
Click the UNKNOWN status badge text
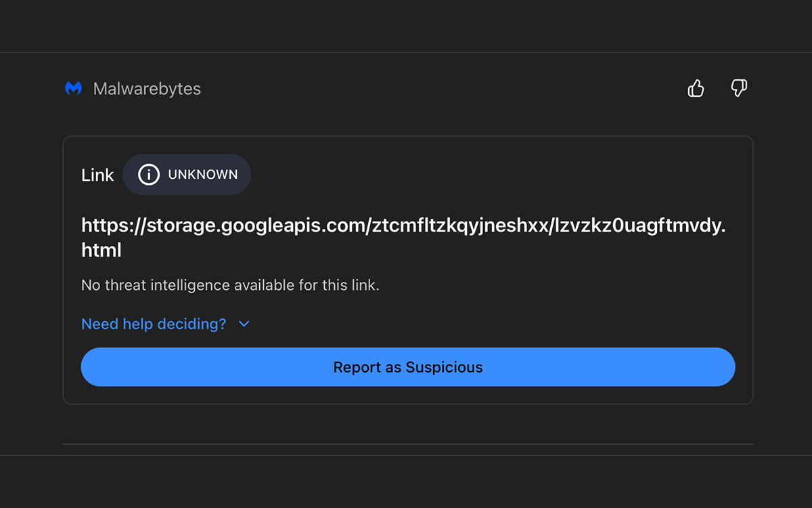point(203,175)
